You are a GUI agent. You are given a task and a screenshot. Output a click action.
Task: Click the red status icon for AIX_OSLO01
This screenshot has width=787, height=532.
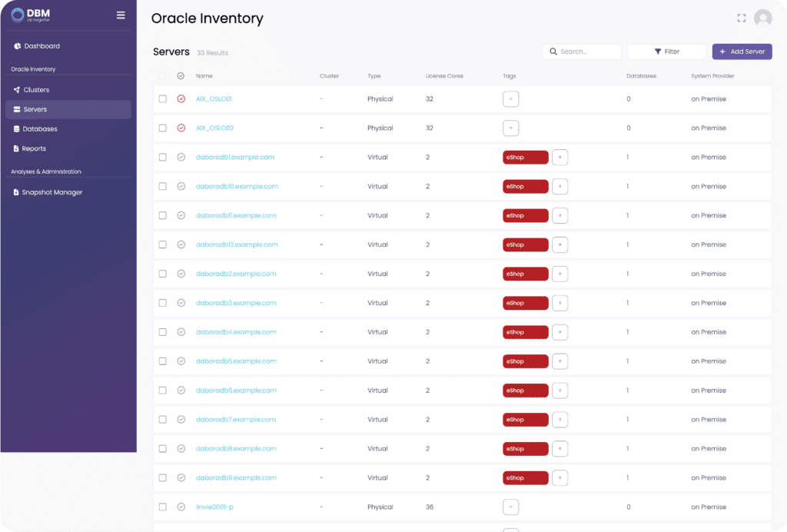coord(181,99)
